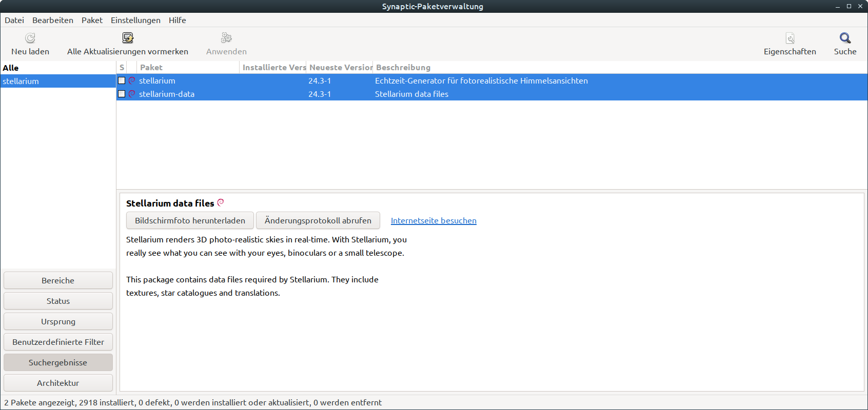868x410 pixels.
Task: Select Alle in the filter list
Action: tap(58, 68)
